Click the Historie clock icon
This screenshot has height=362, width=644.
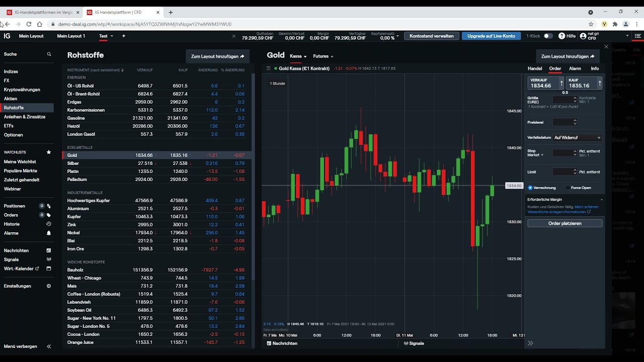(49, 224)
